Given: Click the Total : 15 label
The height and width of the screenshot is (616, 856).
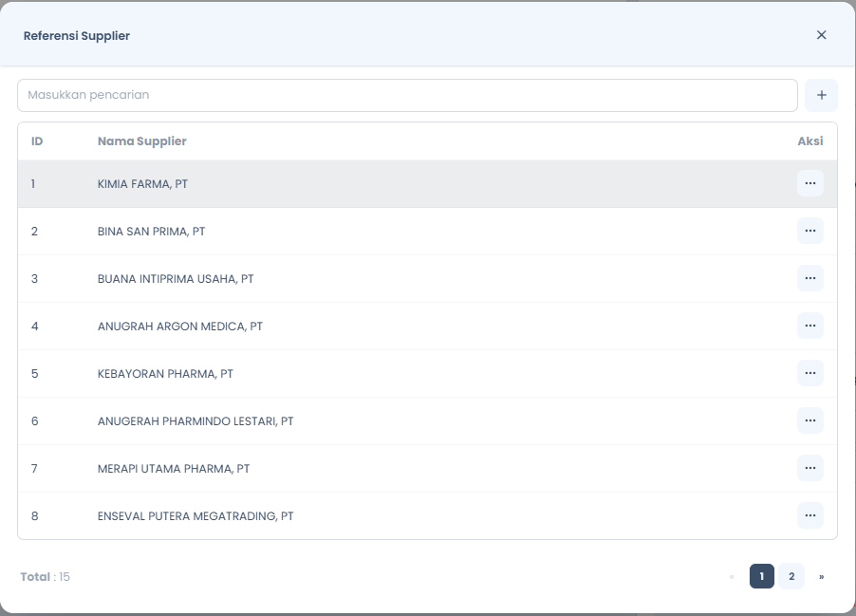Looking at the screenshot, I should tap(46, 577).
